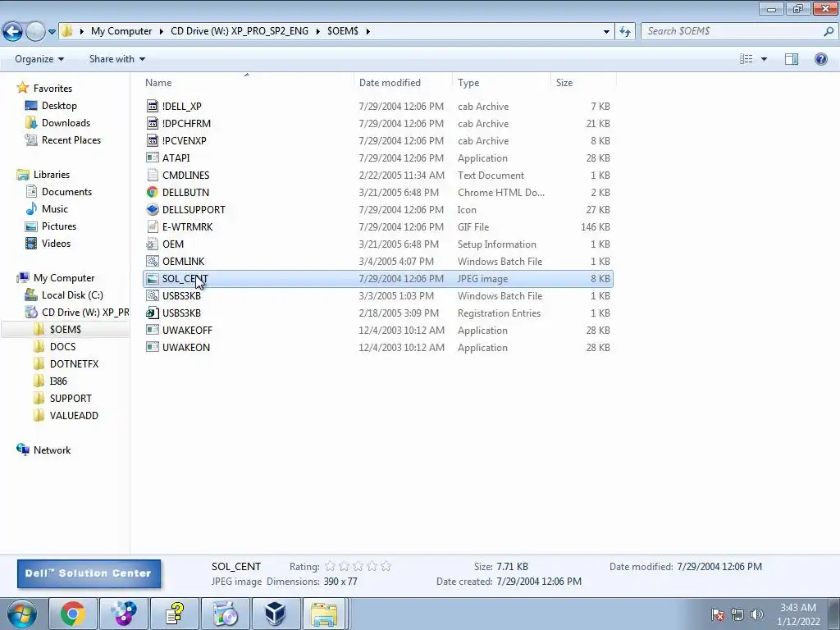Rate SOL_CENT with the first star

coord(330,566)
